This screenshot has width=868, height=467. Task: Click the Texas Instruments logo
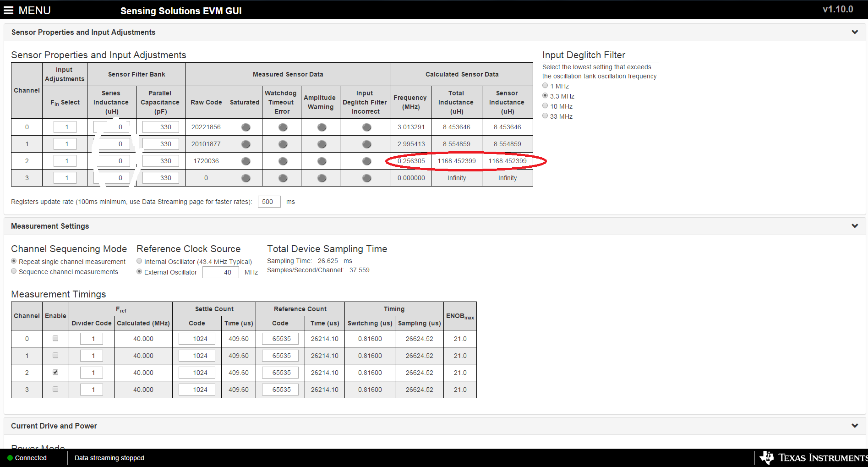click(x=813, y=457)
